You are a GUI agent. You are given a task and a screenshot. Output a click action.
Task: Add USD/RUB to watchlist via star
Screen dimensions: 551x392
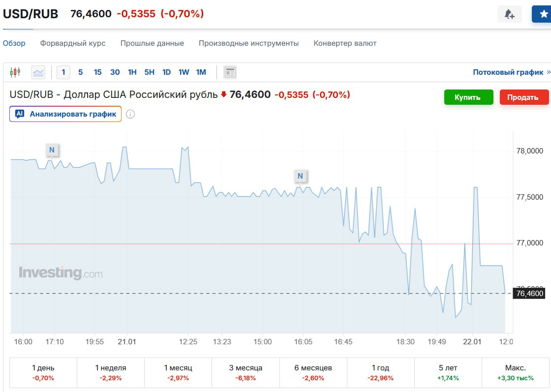click(x=542, y=14)
